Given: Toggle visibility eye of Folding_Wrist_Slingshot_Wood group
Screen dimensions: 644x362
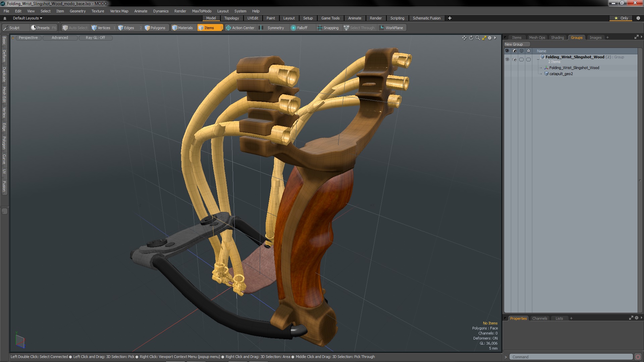Looking at the screenshot, I should tap(507, 59).
